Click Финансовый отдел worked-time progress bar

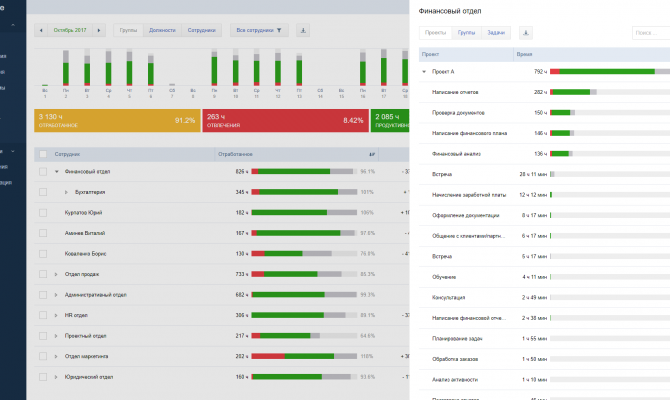click(304, 172)
